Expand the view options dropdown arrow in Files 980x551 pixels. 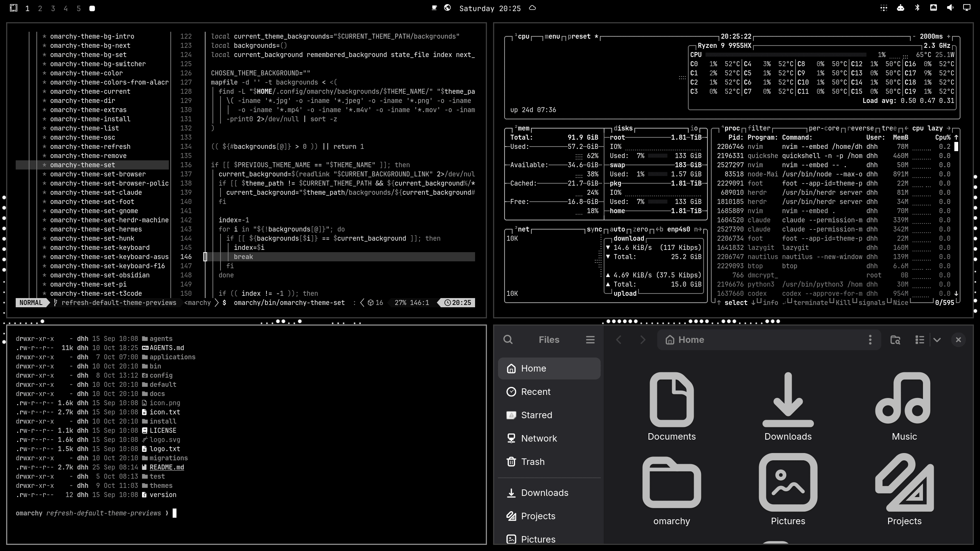pyautogui.click(x=937, y=340)
